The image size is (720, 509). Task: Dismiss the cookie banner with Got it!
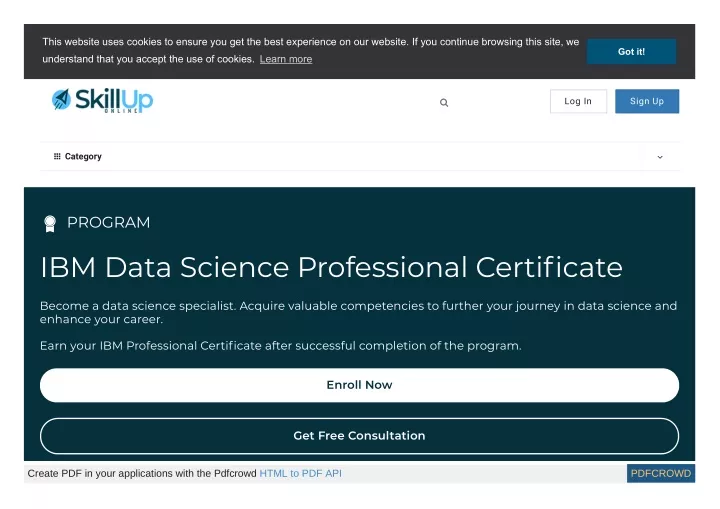pos(631,51)
